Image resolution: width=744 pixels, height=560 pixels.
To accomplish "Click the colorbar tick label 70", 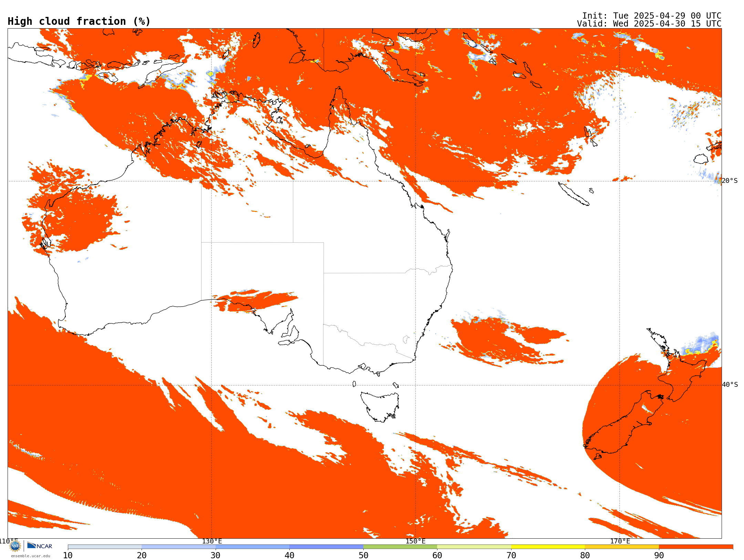I will click(511, 556).
